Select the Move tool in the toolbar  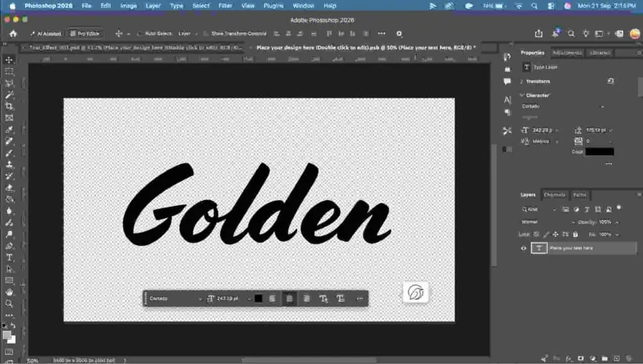click(x=9, y=60)
